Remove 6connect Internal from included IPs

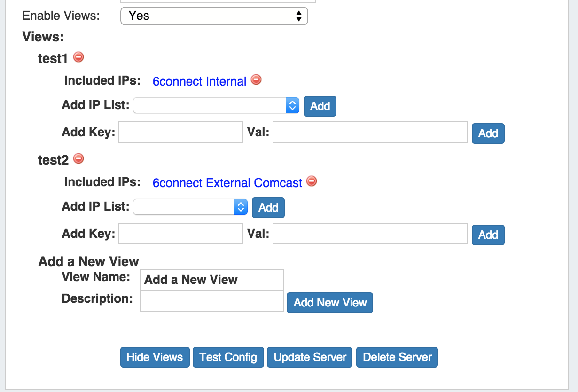[x=256, y=79]
